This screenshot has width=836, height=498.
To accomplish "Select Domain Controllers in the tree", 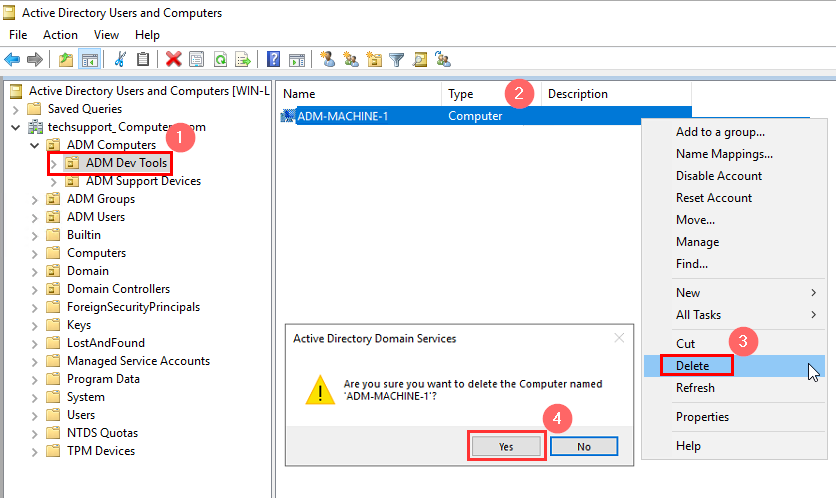I will [118, 289].
